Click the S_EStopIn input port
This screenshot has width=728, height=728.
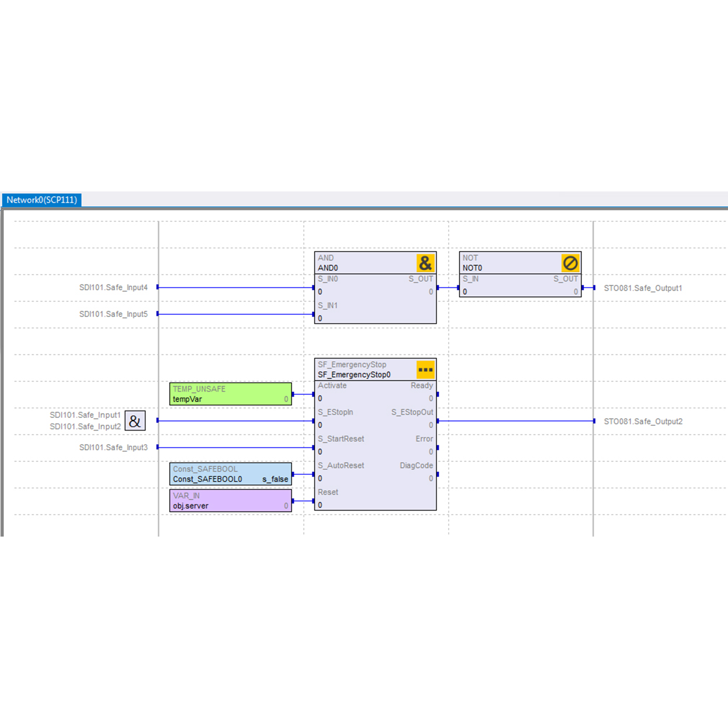[335, 412]
